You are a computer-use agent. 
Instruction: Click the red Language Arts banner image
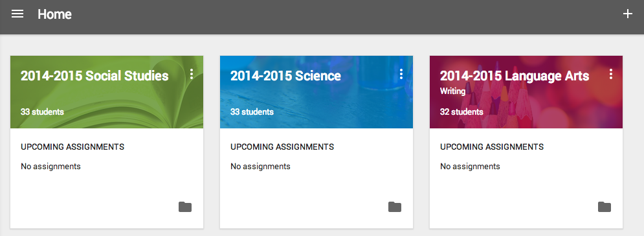point(526,92)
